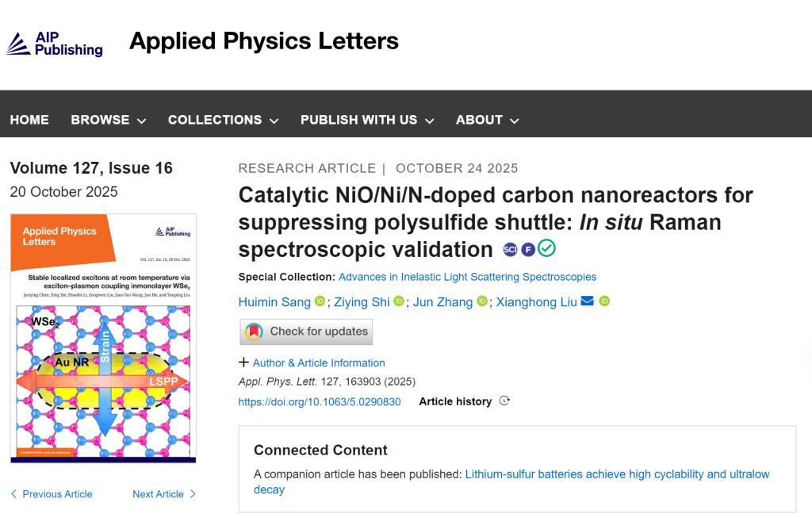Open Ziying Shi's ORCID icon

pos(399,301)
